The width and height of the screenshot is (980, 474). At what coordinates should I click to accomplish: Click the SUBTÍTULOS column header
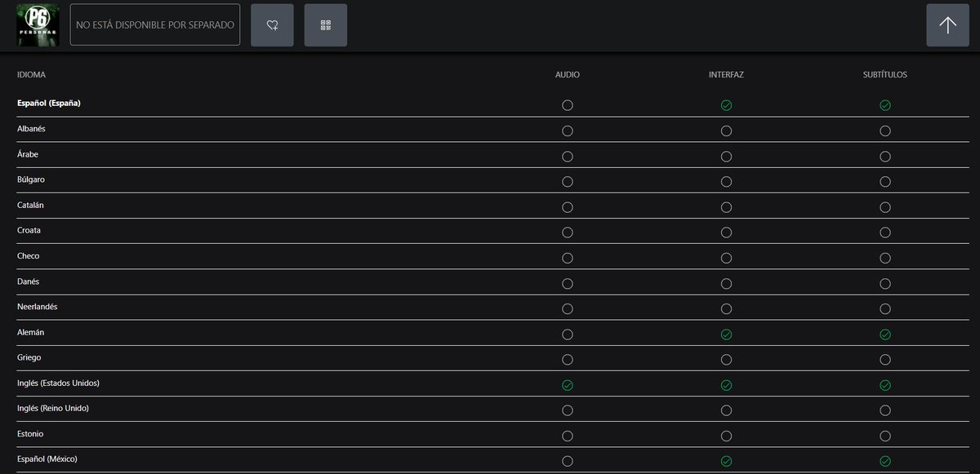(885, 75)
